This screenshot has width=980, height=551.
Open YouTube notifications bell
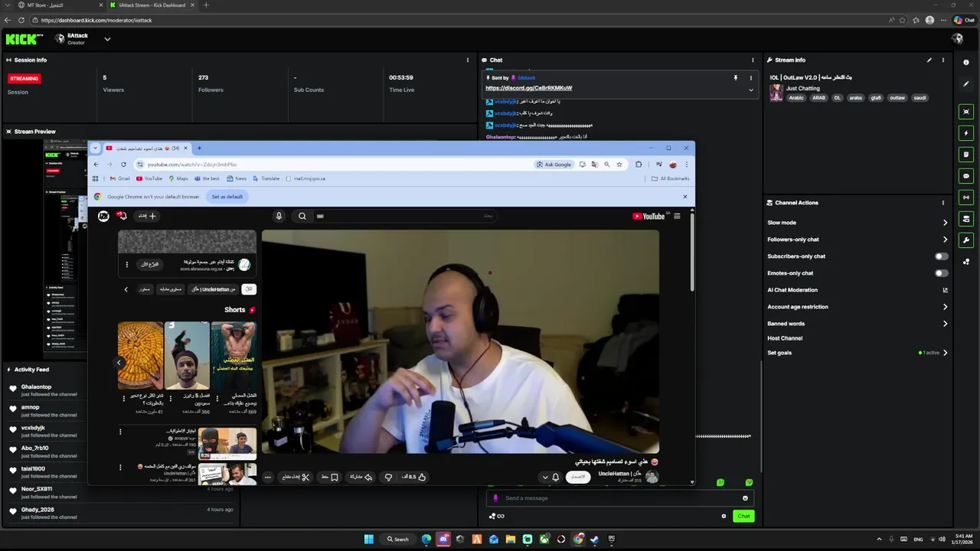pos(122,216)
